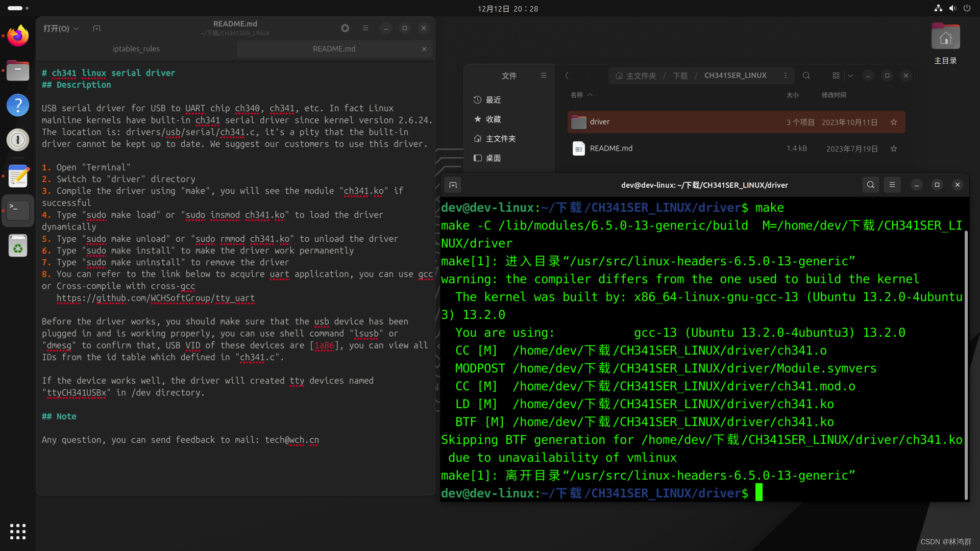Click the '## Description' heading line
This screenshot has width=980, height=551.
(77, 85)
